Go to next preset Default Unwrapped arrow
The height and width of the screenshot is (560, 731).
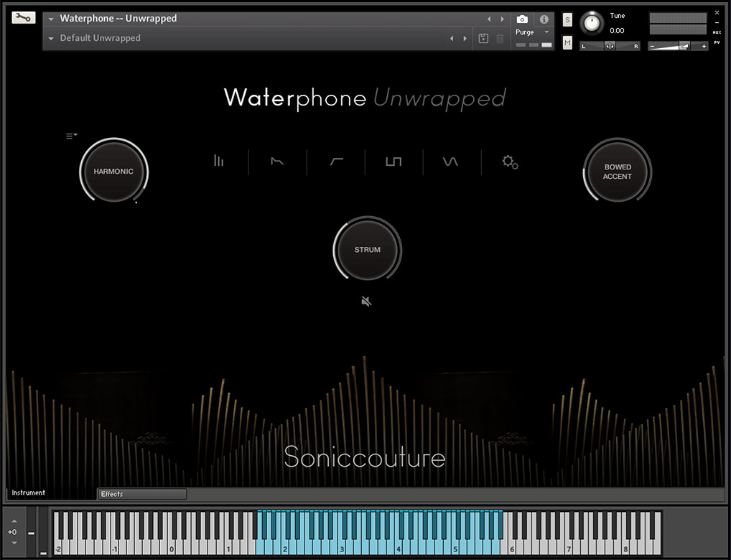(465, 38)
